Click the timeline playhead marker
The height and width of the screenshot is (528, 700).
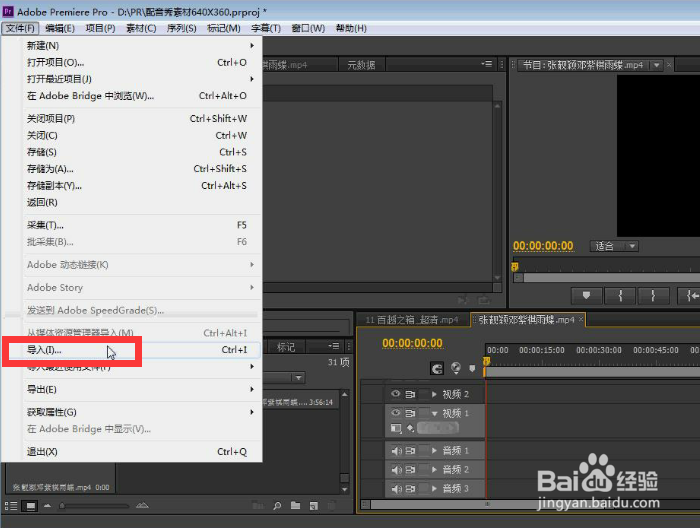[486, 361]
